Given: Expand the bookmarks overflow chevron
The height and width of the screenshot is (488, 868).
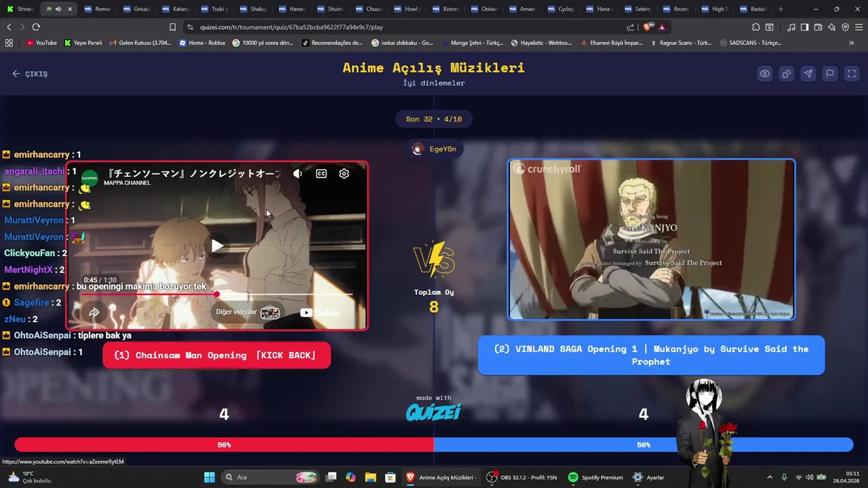Looking at the screenshot, I should click(852, 43).
